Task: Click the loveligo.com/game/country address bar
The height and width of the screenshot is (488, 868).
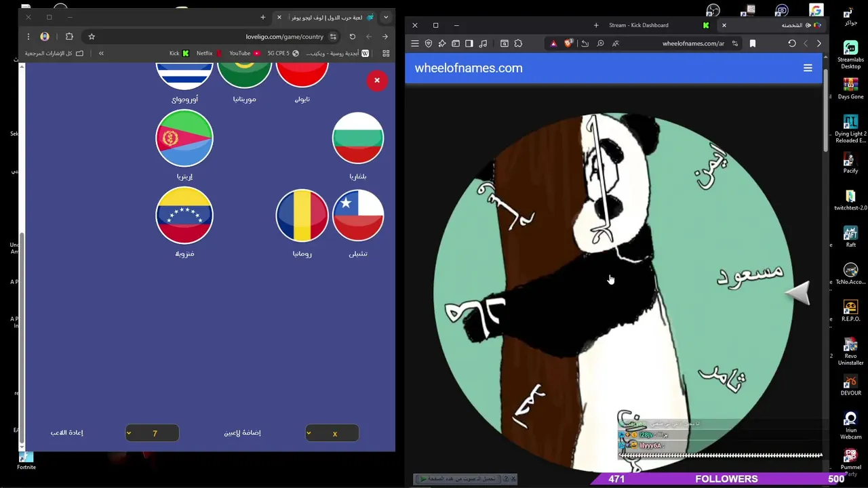Action: [212, 37]
